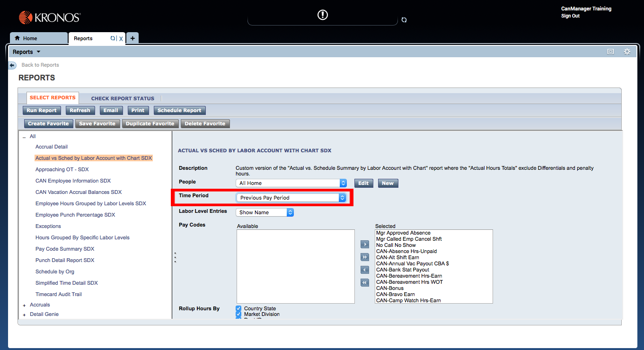
Task: Select Timecard Audit Trail report
Action: point(59,294)
